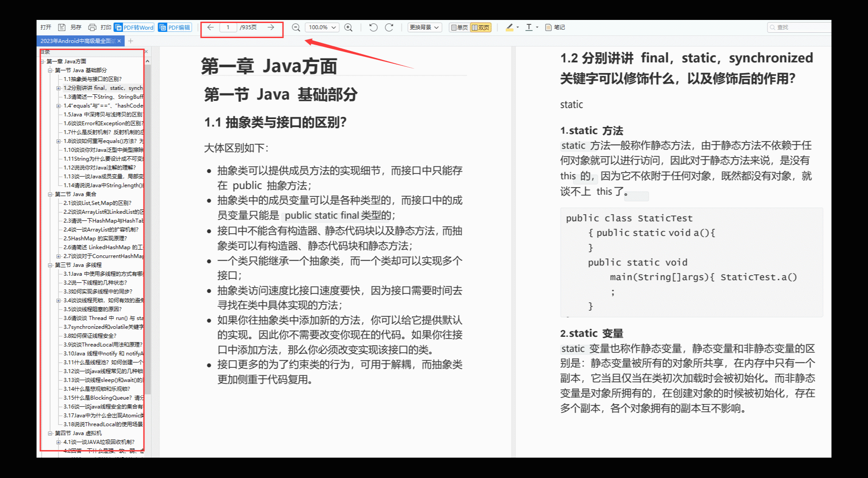The image size is (868, 478).
Task: Select the highlighter color pen tool
Action: click(510, 27)
